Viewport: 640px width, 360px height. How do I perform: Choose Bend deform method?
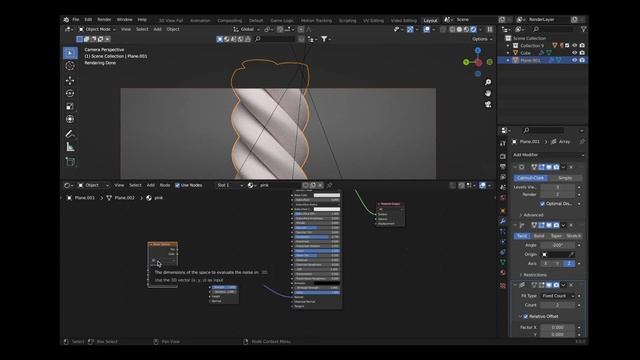click(x=539, y=236)
